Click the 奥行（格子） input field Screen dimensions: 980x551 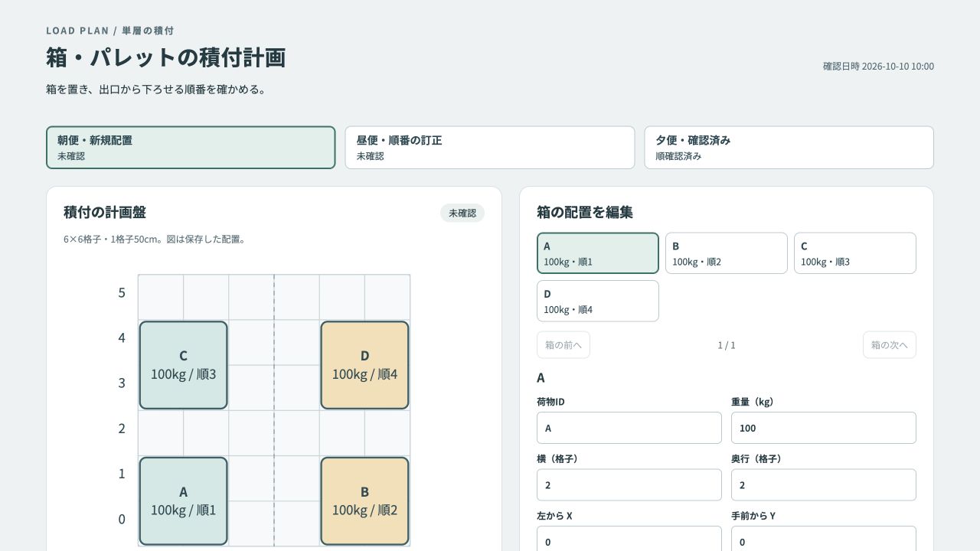[x=824, y=485]
